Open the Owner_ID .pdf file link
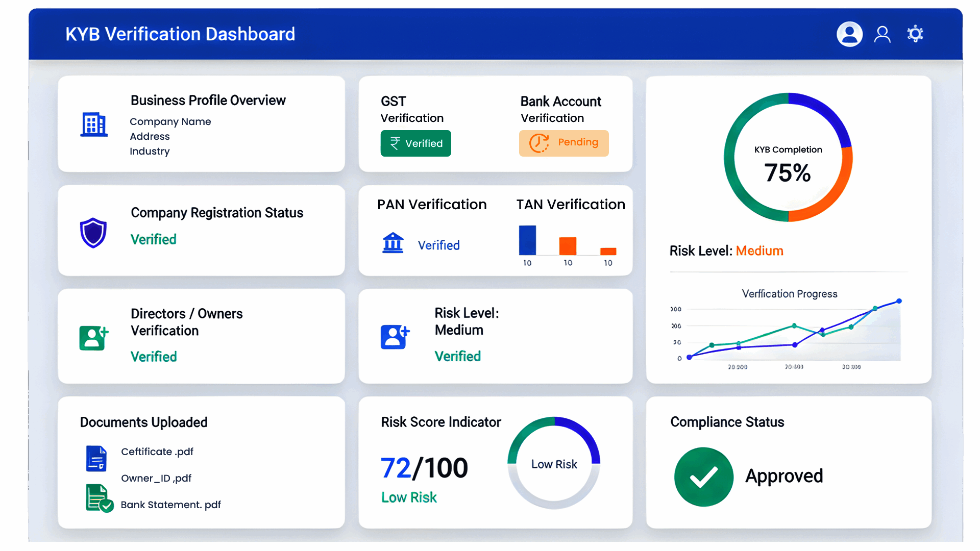Image resolution: width=980 pixels, height=551 pixels. pos(156,478)
